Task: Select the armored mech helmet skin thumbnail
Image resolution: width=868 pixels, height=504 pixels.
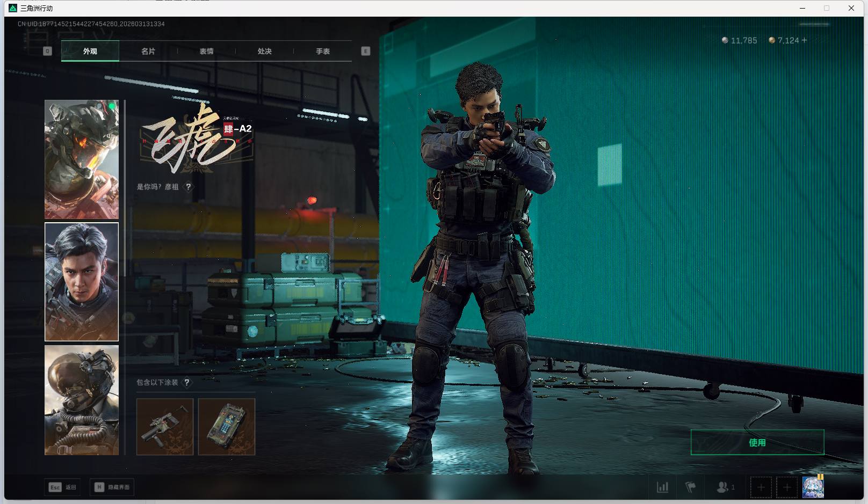Action: tap(82, 159)
